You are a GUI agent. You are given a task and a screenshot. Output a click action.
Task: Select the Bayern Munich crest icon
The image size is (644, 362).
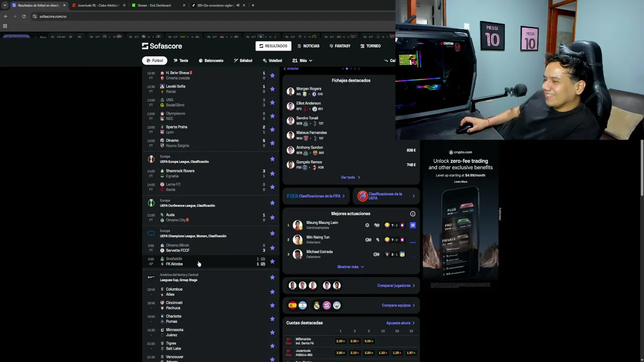click(x=327, y=305)
